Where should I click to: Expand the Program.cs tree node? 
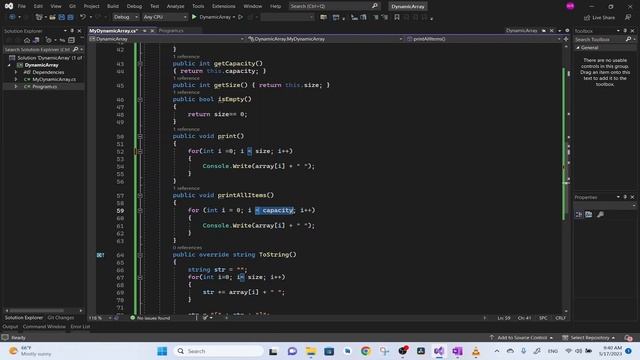(16, 87)
